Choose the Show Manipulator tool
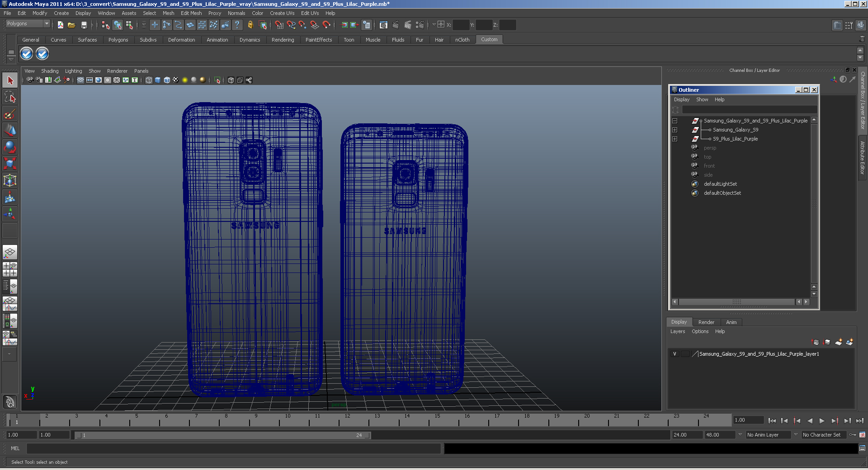 pyautogui.click(x=10, y=214)
